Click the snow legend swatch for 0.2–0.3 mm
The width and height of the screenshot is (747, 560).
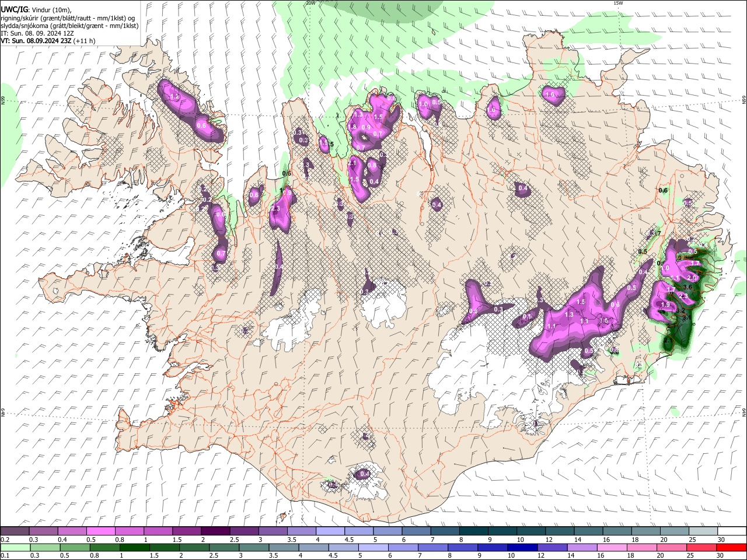(15, 531)
